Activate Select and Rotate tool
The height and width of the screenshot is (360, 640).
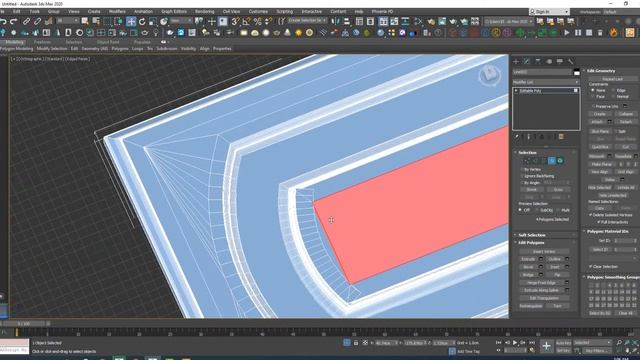click(142, 21)
